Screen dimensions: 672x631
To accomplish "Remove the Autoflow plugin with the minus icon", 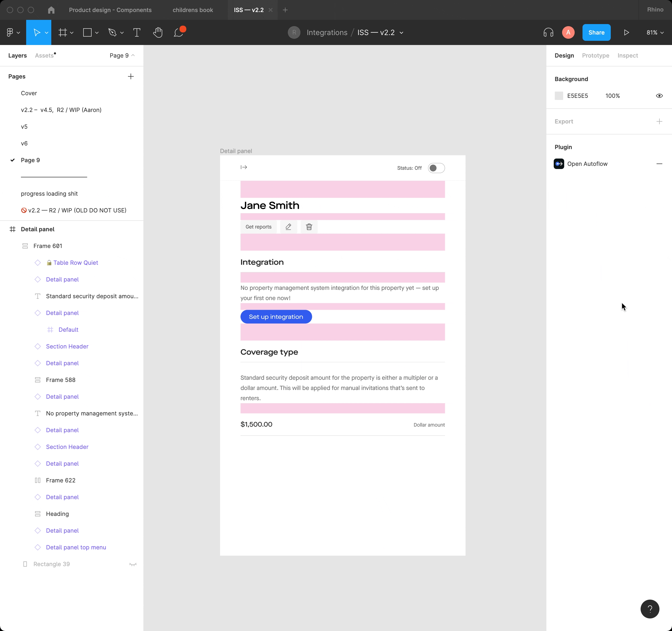I will pyautogui.click(x=659, y=164).
